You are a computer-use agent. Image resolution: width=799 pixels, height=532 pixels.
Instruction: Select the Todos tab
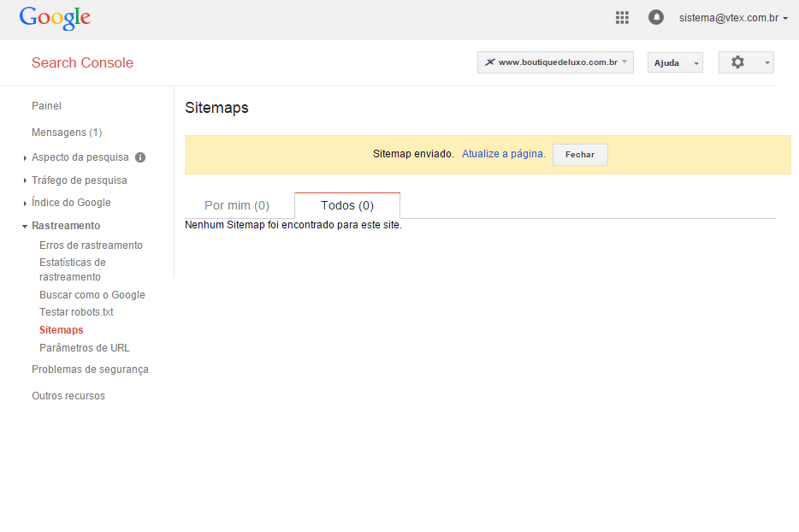click(x=346, y=205)
